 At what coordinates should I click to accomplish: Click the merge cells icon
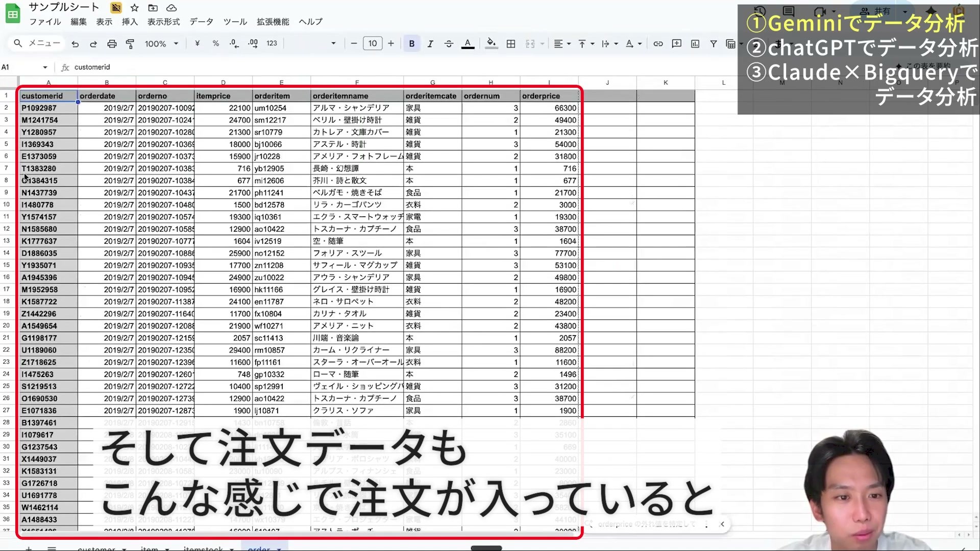tap(530, 44)
